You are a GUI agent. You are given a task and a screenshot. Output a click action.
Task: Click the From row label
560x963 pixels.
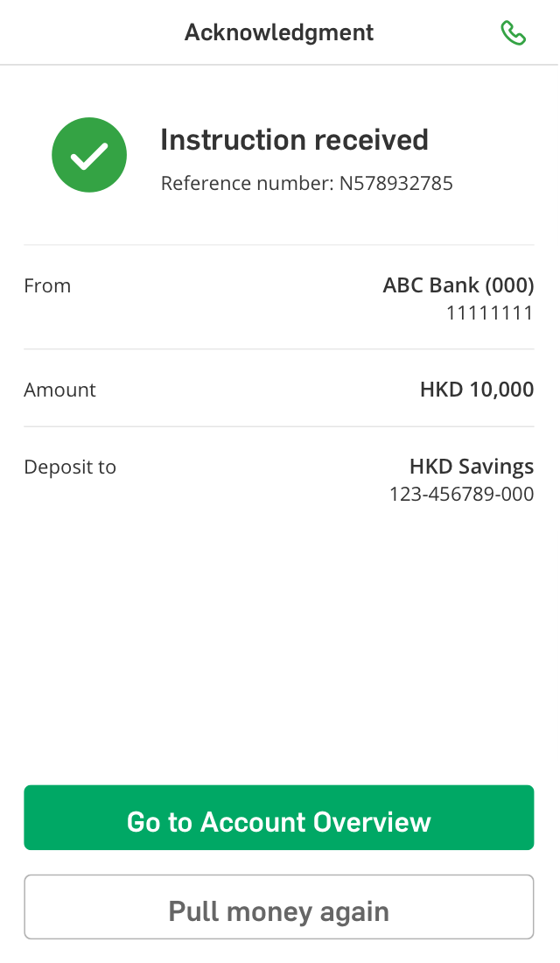tap(47, 286)
